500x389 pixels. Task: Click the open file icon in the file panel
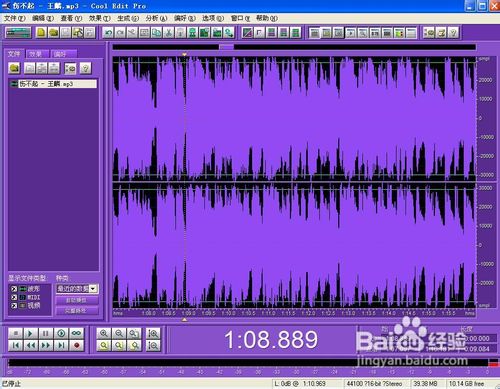tap(14, 68)
